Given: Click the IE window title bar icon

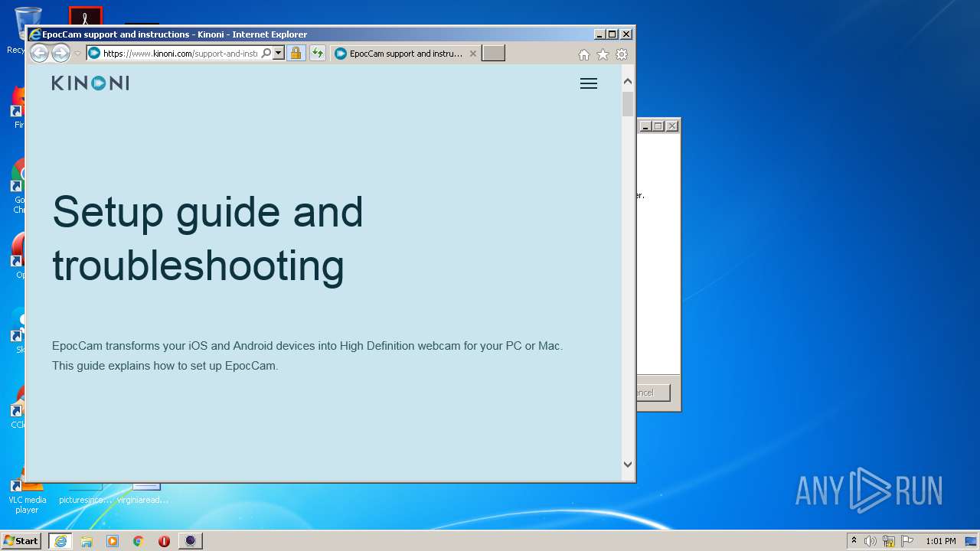Looking at the screenshot, I should point(34,34).
